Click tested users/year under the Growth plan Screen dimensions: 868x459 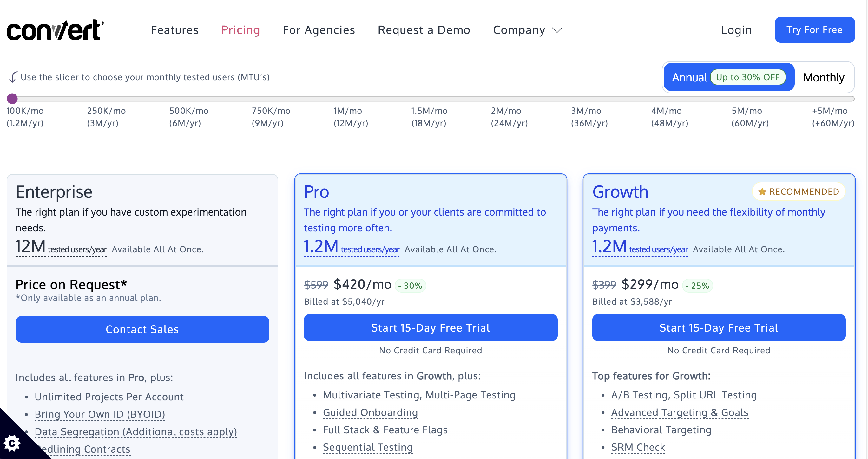click(x=658, y=249)
